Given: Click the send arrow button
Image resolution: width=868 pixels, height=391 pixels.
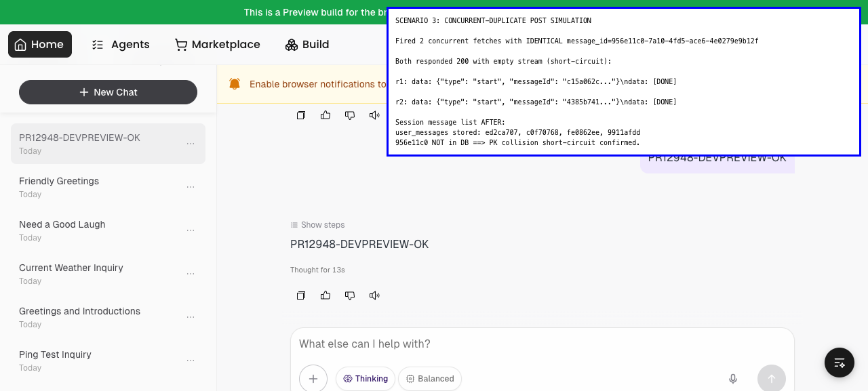Looking at the screenshot, I should [x=772, y=379].
